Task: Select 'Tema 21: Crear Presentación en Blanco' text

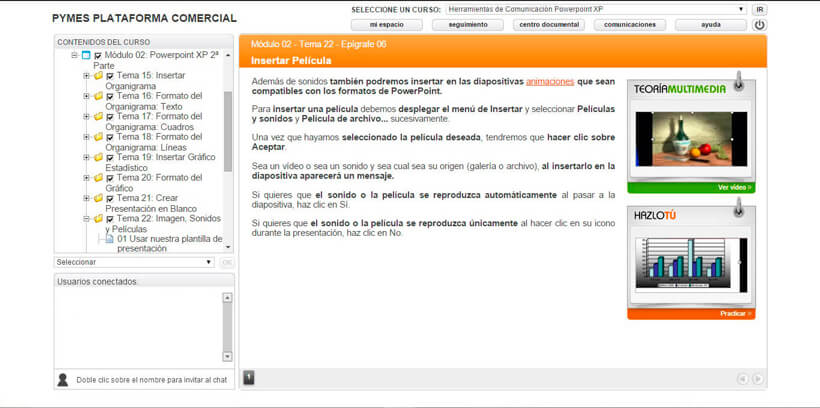Action: (151, 203)
